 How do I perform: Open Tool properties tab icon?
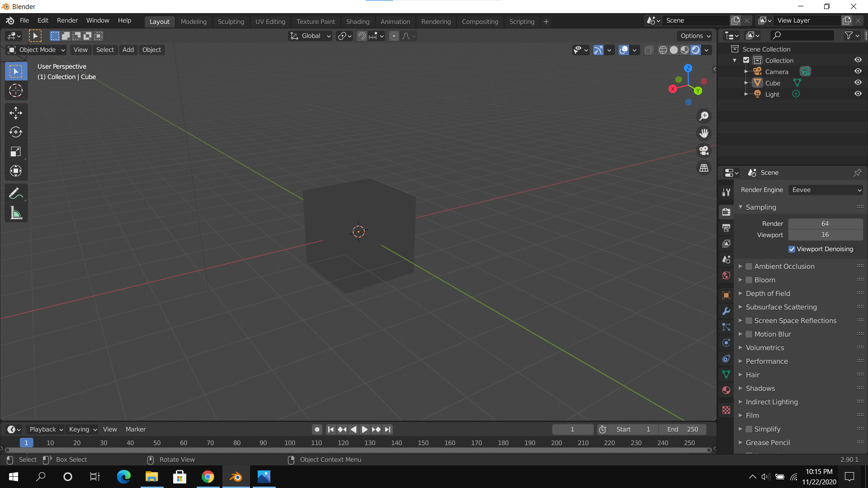tap(726, 192)
